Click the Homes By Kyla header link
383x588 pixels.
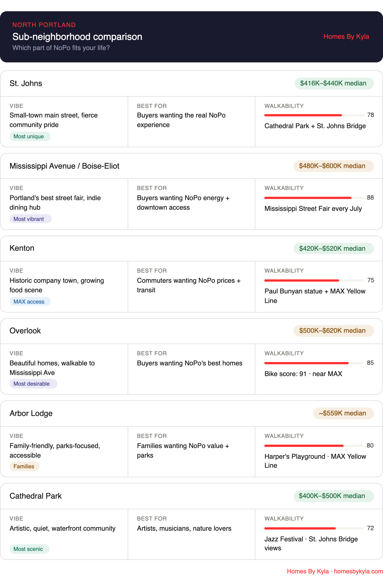click(346, 37)
